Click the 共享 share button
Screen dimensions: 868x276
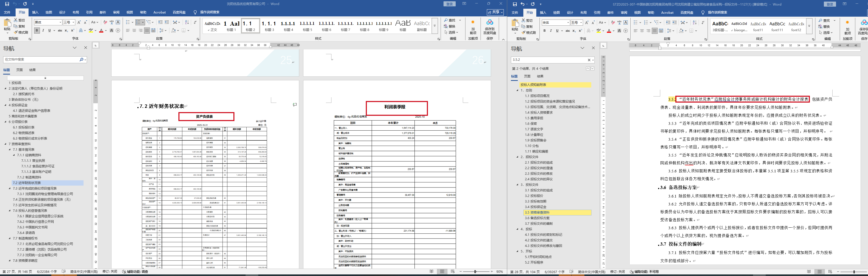tap(495, 12)
